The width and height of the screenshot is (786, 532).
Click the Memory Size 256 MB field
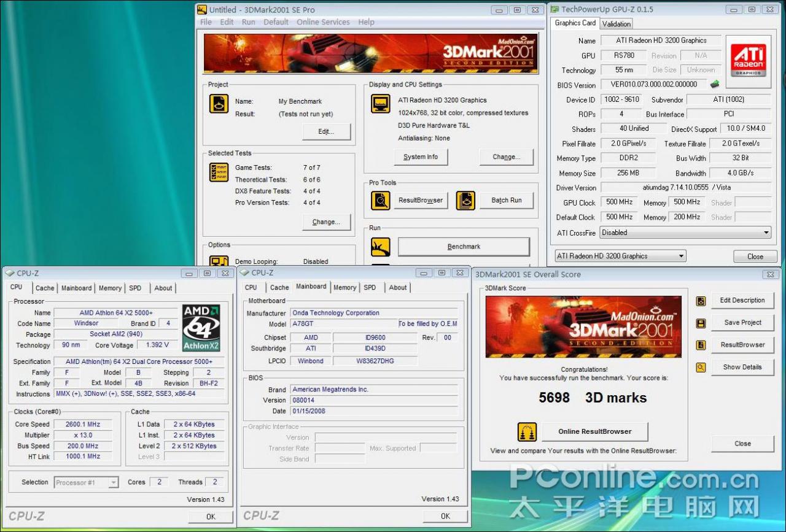point(628,173)
